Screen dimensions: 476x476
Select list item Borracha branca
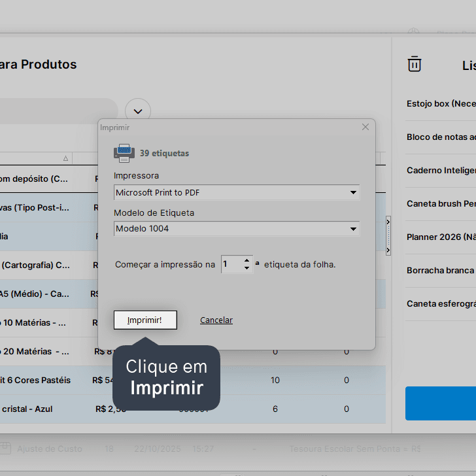coord(441,271)
